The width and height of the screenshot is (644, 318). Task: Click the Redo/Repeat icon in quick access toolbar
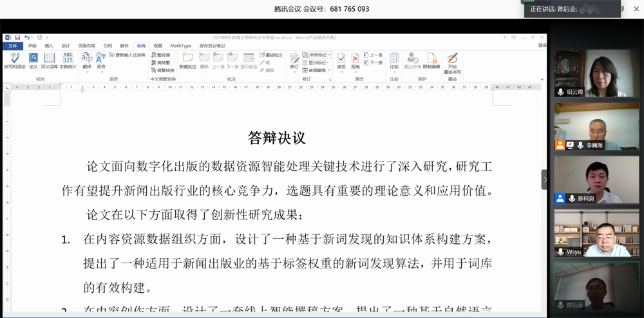[x=40, y=37]
